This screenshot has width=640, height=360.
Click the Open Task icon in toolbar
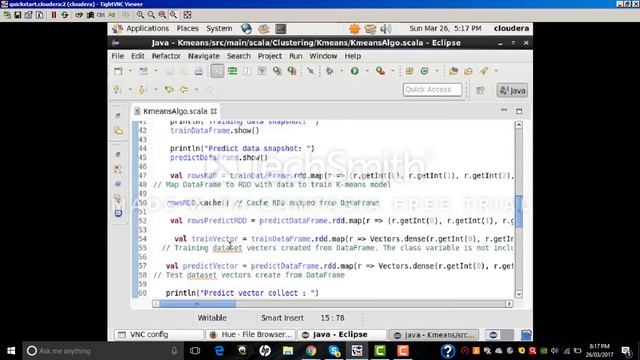pyautogui.click(x=468, y=71)
